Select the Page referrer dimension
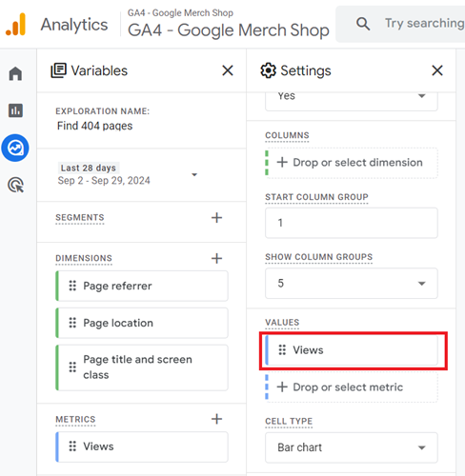The image size is (465, 476). 142,286
